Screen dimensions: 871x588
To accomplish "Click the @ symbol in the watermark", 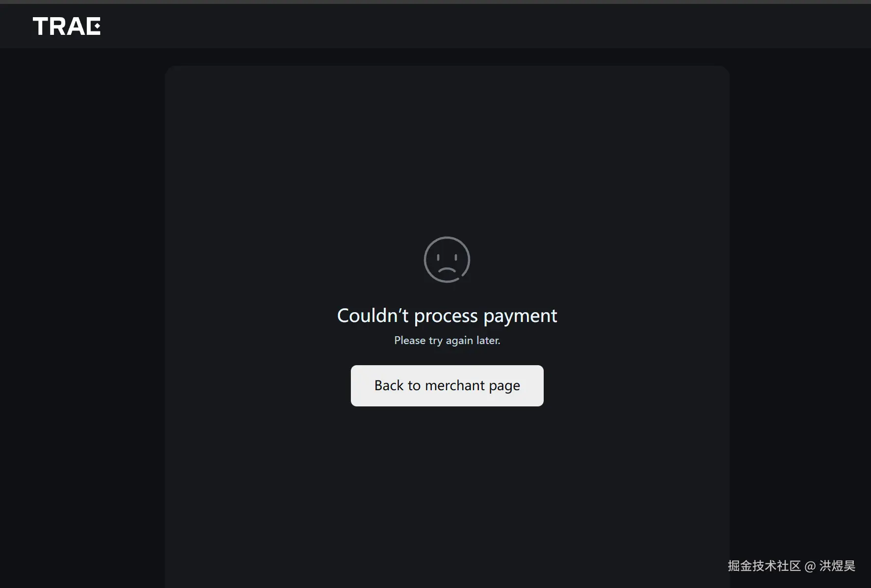I will click(x=810, y=566).
